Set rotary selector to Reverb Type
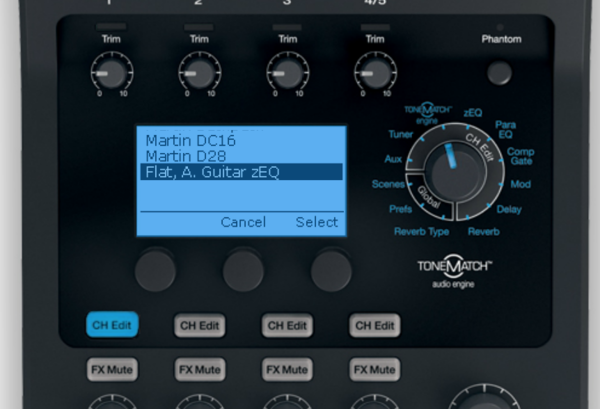The image size is (600, 409). click(422, 231)
